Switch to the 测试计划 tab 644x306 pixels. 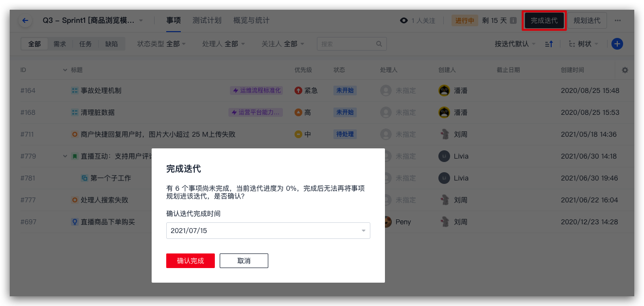pos(207,20)
